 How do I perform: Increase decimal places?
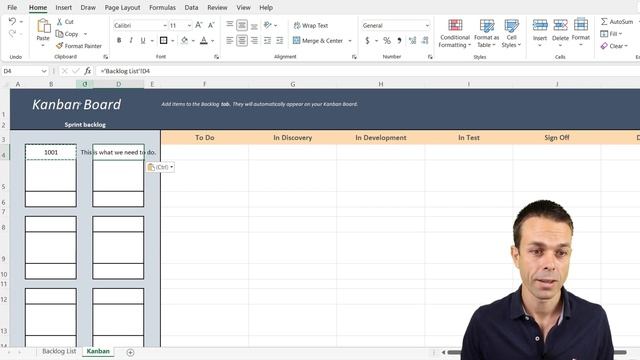[413, 40]
